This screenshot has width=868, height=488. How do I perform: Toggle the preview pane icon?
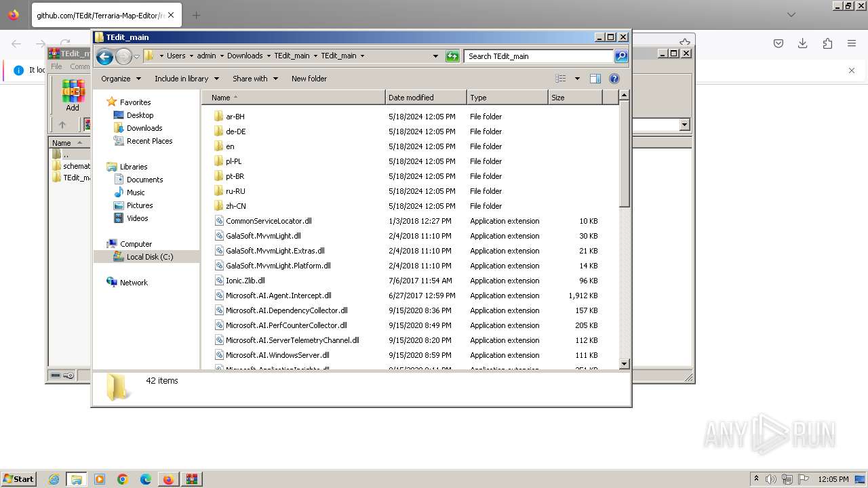coord(595,79)
